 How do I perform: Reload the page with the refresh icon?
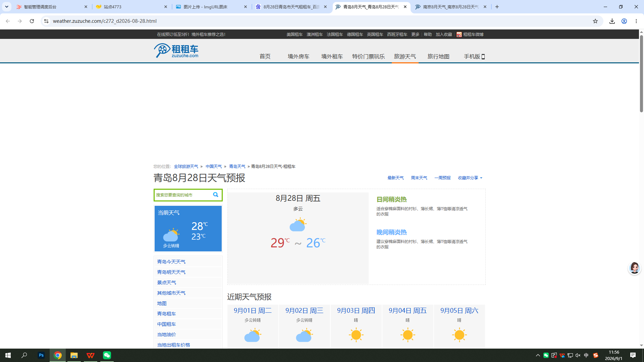click(x=32, y=21)
